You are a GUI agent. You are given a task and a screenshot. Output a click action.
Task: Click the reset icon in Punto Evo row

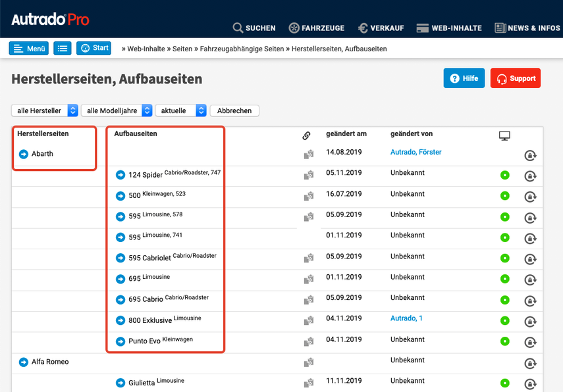[529, 342]
